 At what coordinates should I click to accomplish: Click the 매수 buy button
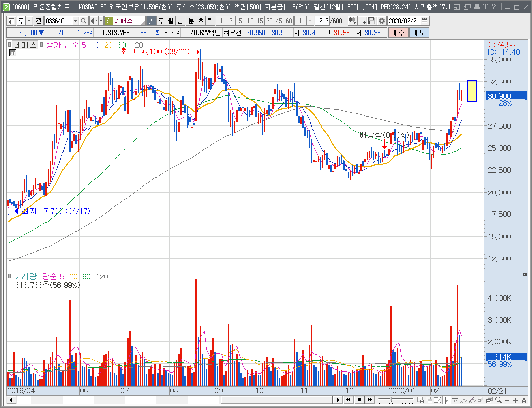(398, 33)
